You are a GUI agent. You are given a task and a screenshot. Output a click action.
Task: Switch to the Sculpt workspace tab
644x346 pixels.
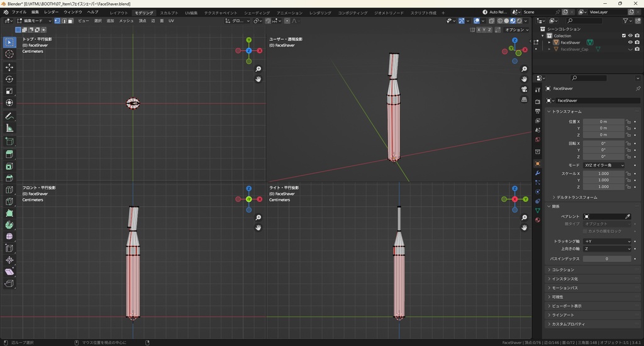pos(169,13)
